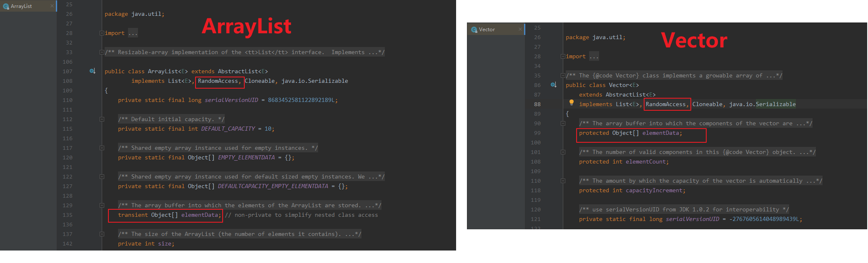Switch to the Vector tab
The height and width of the screenshot is (263, 868).
click(x=496, y=30)
